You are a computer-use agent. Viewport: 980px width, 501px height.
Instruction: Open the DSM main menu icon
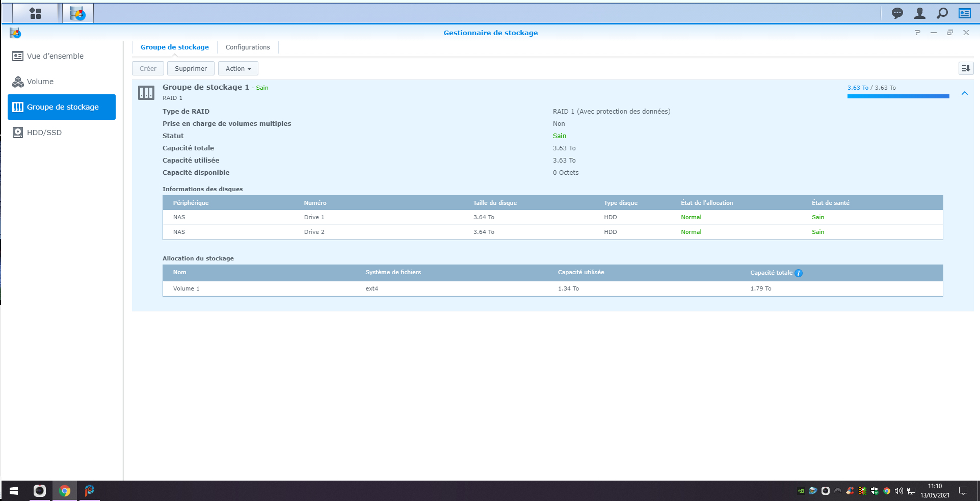pos(35,13)
